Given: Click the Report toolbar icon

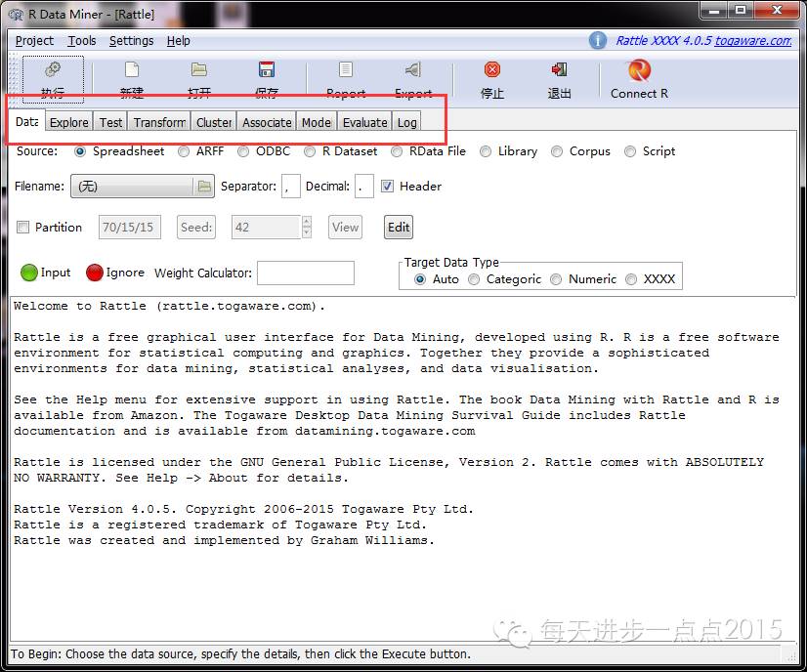Looking at the screenshot, I should [345, 69].
